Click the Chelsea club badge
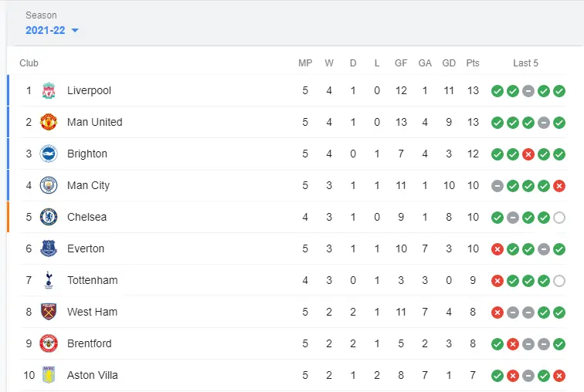 [x=49, y=217]
